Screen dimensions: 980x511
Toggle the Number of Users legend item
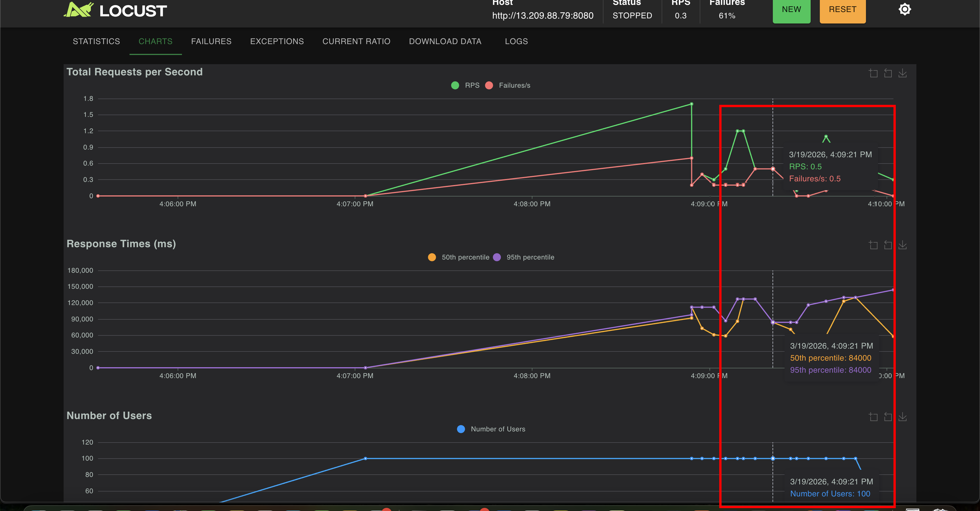[x=491, y=429]
